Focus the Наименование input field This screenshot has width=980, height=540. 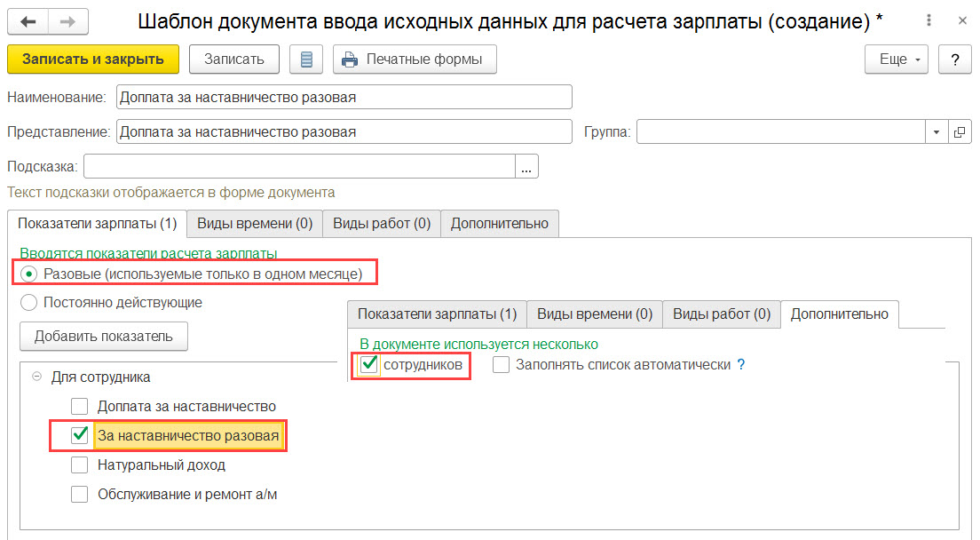point(344,98)
